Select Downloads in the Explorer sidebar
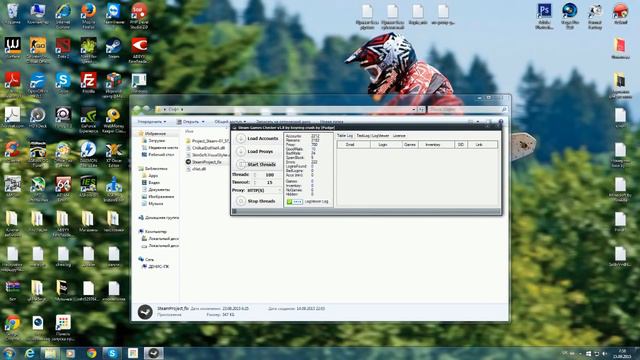Screen dimensions: 640x360 point(153,140)
